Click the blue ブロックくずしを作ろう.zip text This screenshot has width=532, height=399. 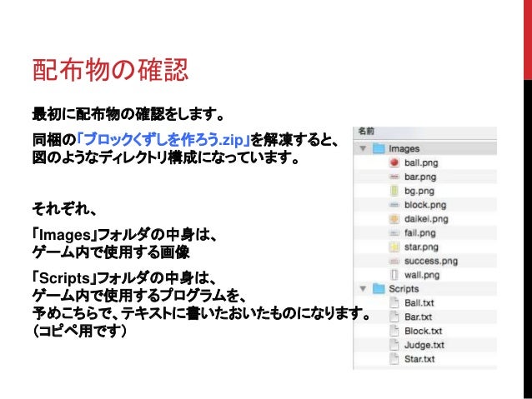point(164,139)
